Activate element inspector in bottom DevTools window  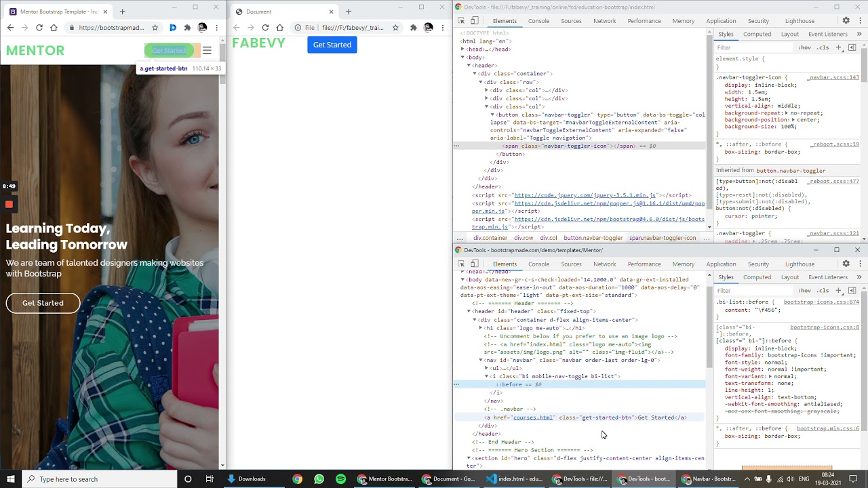click(461, 264)
